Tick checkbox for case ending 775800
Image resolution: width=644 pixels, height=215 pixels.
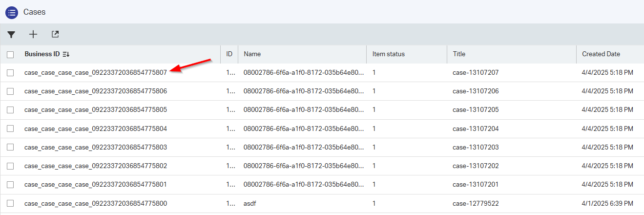pyautogui.click(x=10, y=203)
